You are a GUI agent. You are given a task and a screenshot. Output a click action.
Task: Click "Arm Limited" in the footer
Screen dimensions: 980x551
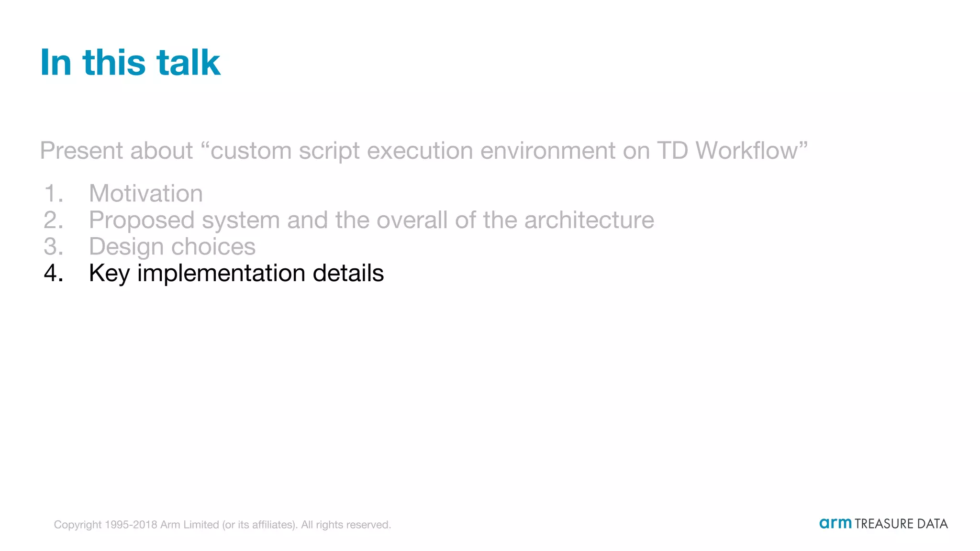click(x=189, y=525)
